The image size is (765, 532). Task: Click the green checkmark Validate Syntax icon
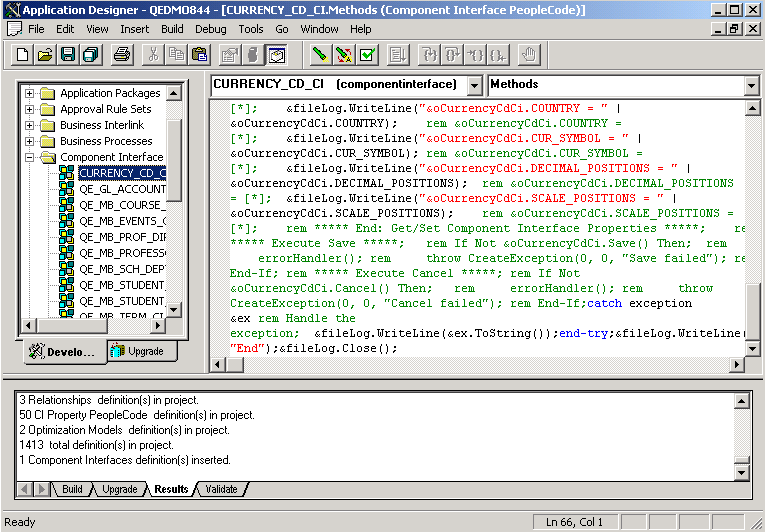pos(367,54)
